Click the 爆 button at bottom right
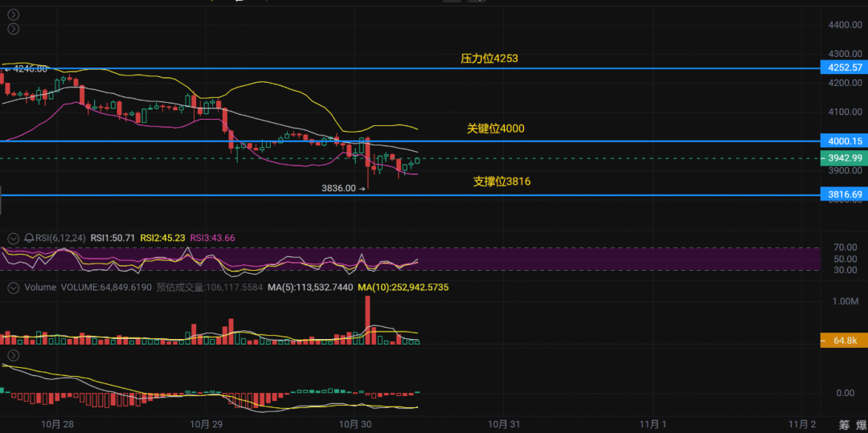This screenshot has height=433, width=868. pyautogui.click(x=861, y=425)
